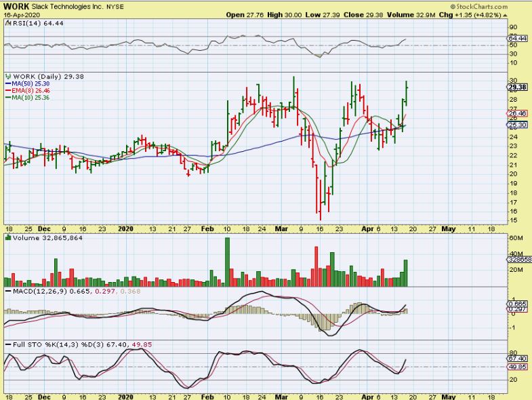532x400 pixels.
Task: Click the 26.46 price tag on price axis
Action: point(518,113)
